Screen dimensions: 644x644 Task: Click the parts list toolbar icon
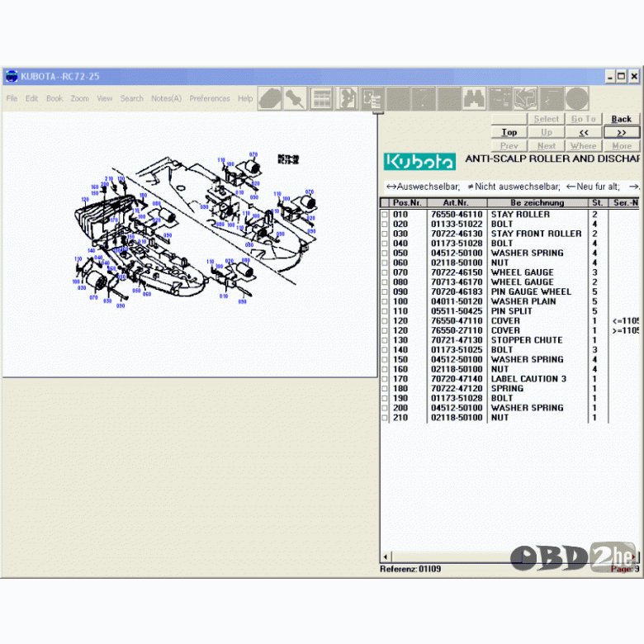click(x=372, y=98)
